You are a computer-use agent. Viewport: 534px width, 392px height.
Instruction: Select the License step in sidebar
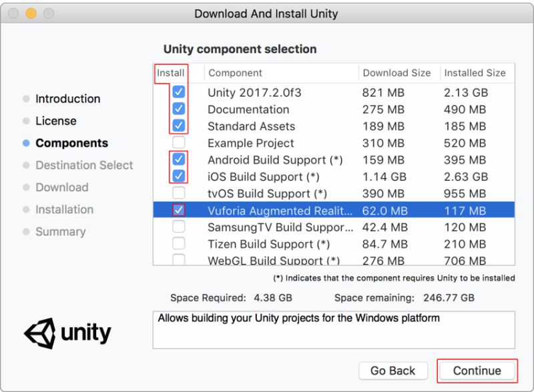coord(56,121)
